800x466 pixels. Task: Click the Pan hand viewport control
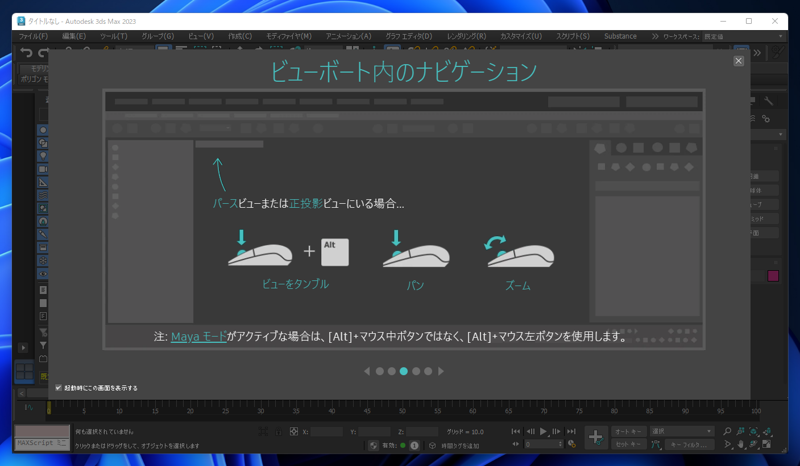740,445
